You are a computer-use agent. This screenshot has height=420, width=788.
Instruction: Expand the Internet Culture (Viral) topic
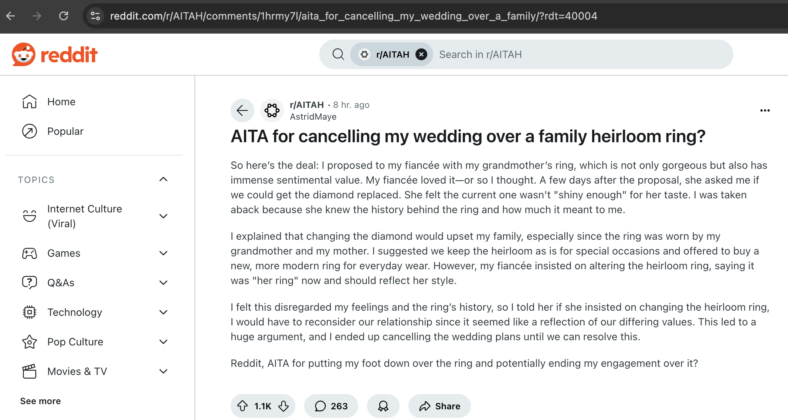[x=163, y=216]
